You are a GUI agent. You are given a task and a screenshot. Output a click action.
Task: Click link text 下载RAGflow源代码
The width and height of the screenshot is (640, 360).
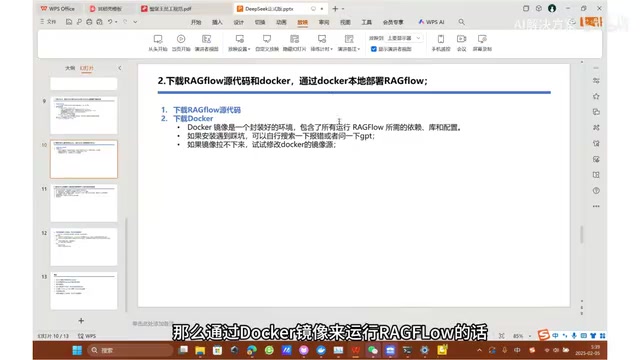coord(207,110)
